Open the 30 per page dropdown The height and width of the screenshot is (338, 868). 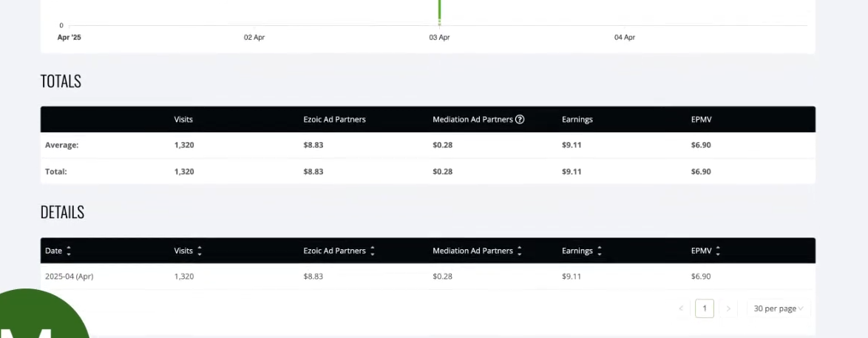(778, 308)
